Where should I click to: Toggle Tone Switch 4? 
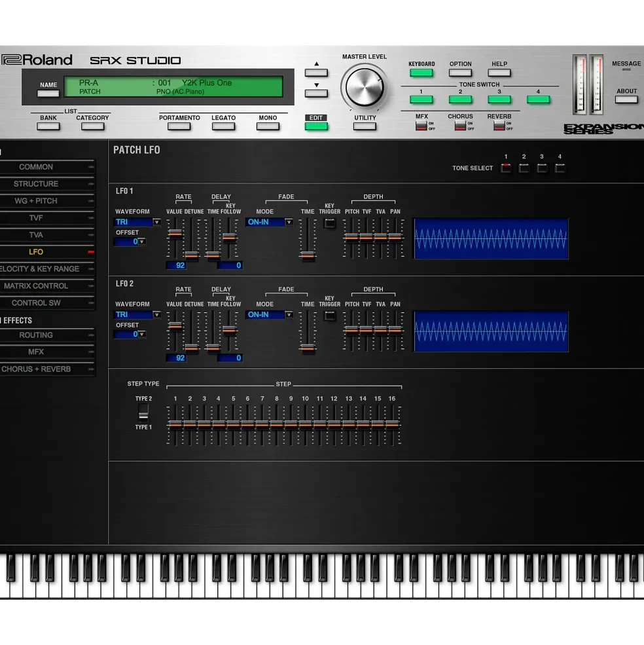(x=538, y=100)
